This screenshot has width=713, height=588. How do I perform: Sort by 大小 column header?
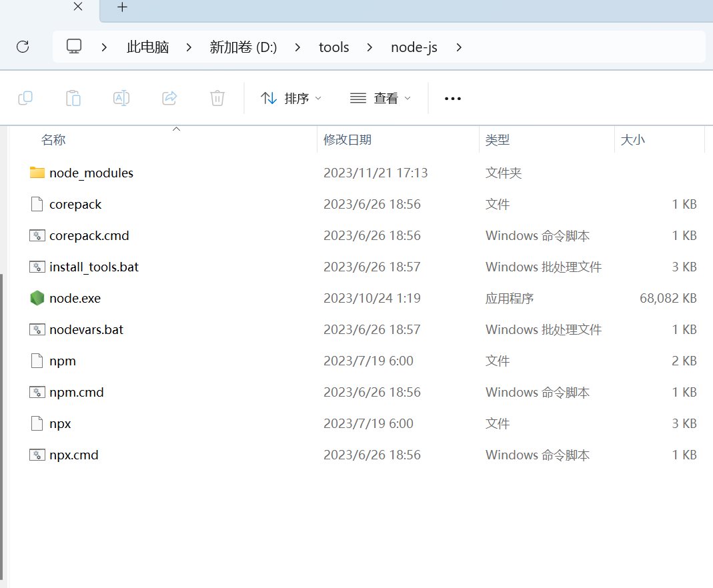point(633,140)
